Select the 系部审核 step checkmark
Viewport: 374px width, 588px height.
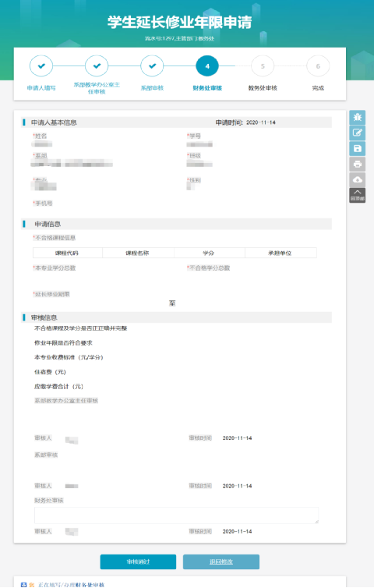pos(152,66)
